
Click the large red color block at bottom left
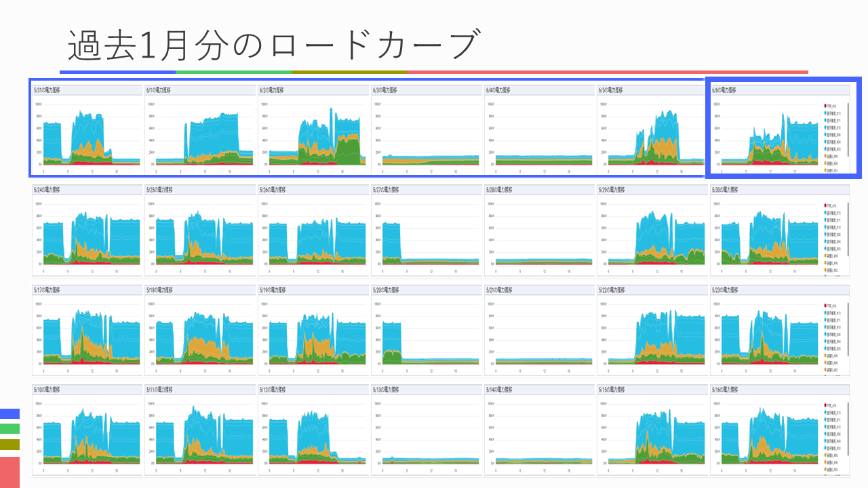9,472
